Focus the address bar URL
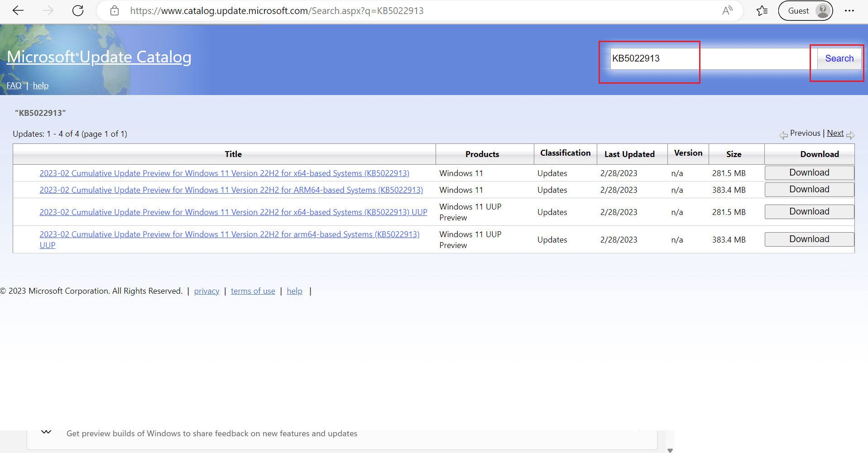 pyautogui.click(x=277, y=10)
